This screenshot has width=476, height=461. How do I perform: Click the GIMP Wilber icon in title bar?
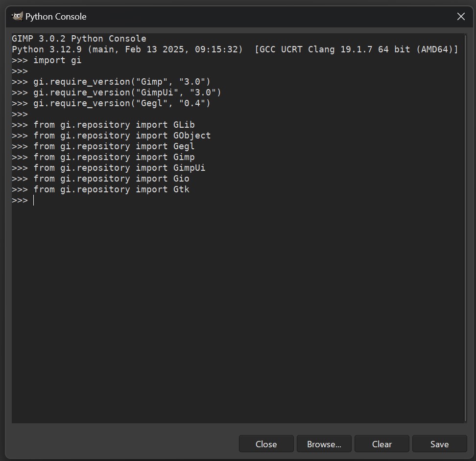tap(17, 16)
